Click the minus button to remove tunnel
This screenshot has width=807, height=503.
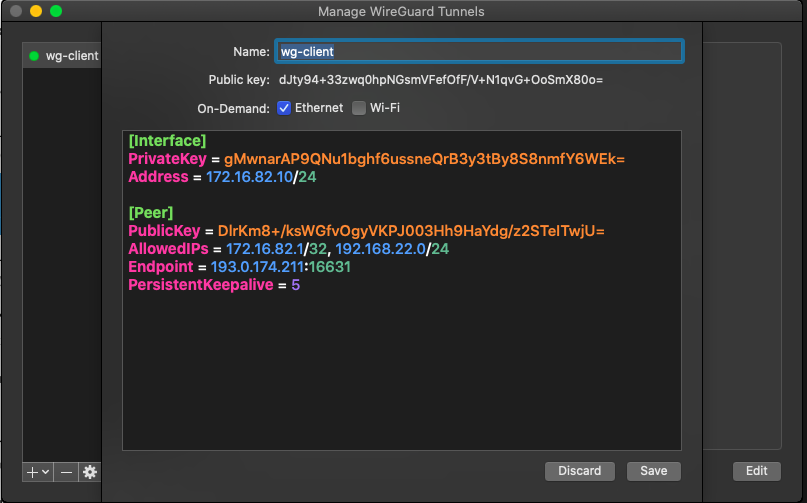[66, 472]
